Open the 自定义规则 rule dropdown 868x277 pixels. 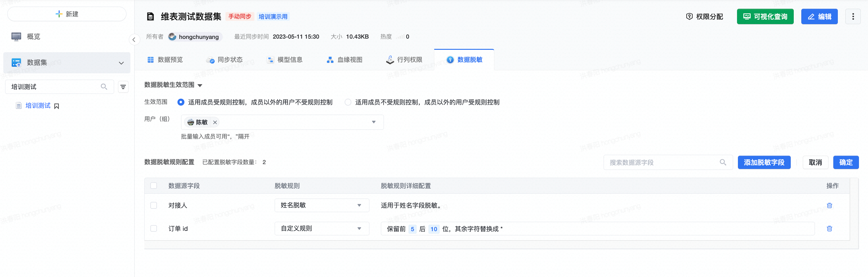(322, 228)
